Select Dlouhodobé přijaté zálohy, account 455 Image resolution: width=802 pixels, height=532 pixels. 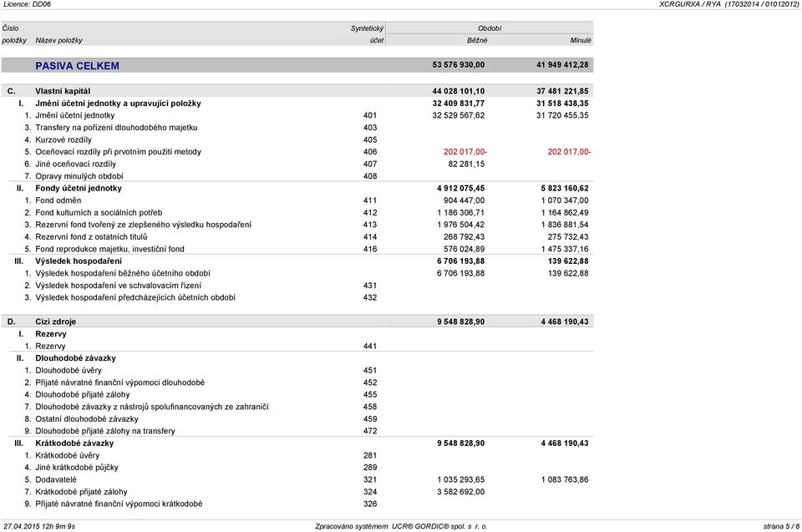(83, 395)
